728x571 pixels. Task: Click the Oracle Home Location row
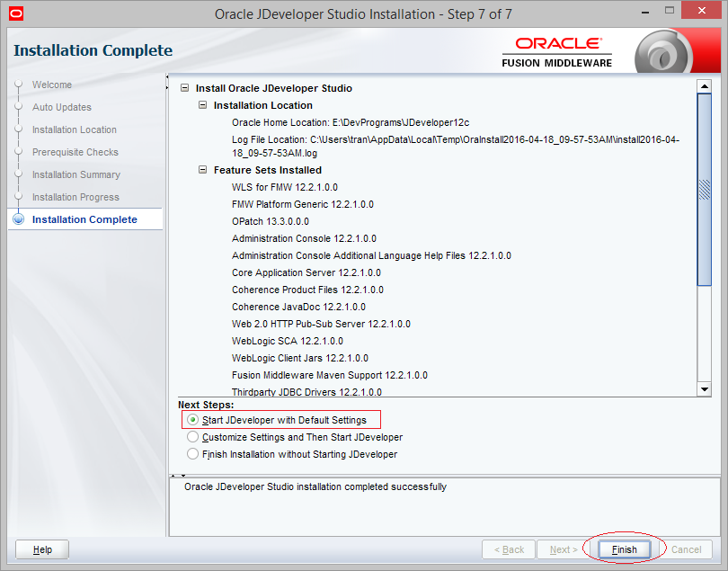tap(351, 122)
